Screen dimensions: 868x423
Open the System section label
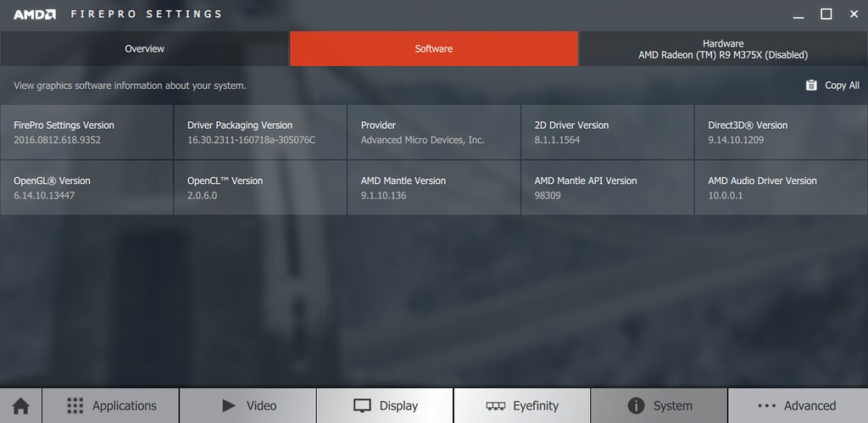(x=672, y=406)
